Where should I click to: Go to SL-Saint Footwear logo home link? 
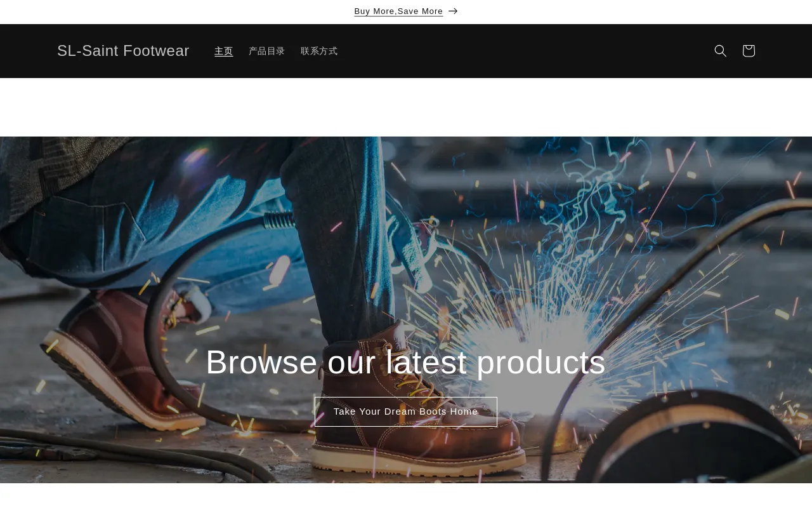123,51
